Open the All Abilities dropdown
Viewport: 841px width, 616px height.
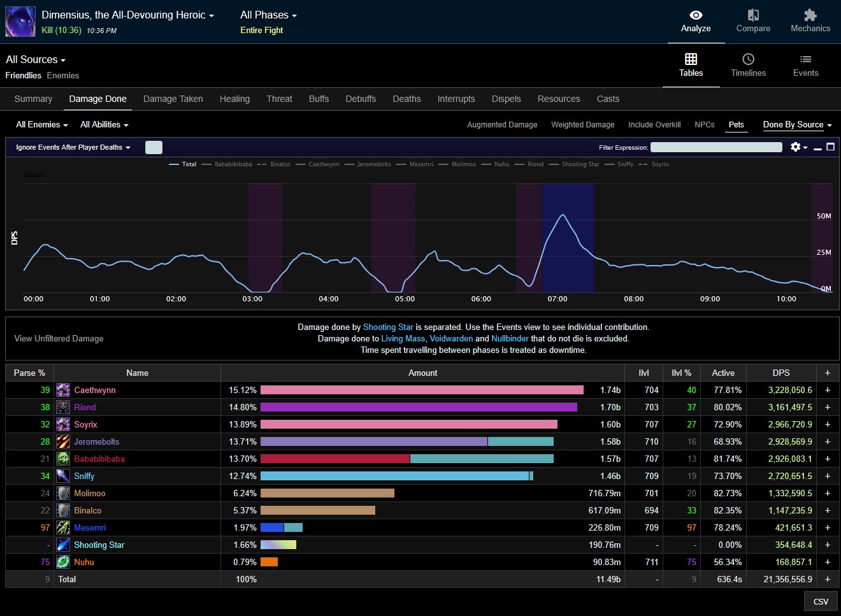coord(104,125)
